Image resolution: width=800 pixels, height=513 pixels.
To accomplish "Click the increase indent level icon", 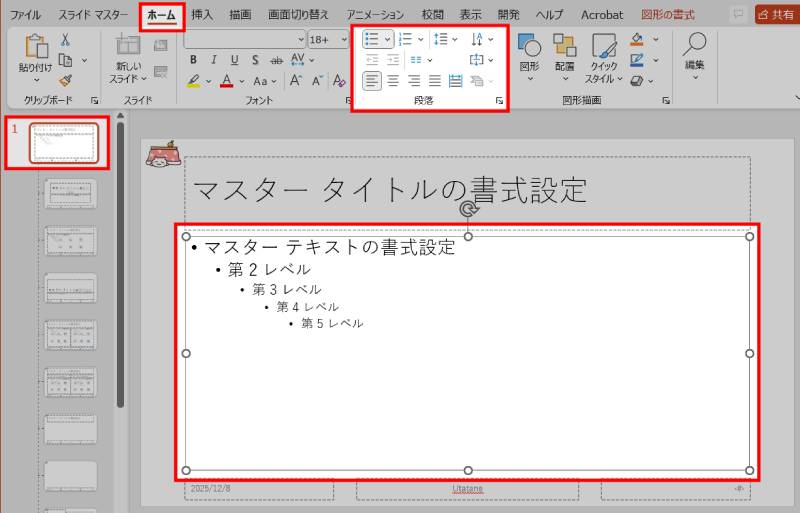I will point(393,60).
